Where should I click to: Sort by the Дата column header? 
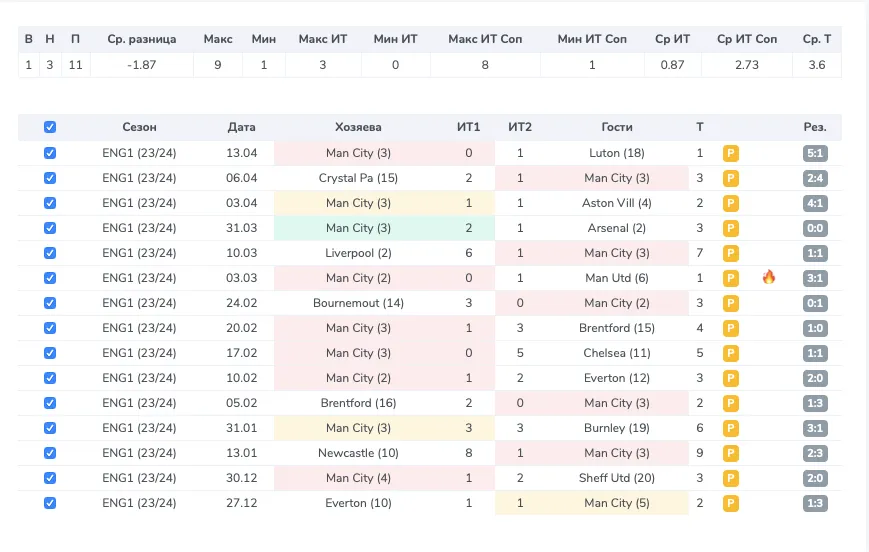[242, 127]
